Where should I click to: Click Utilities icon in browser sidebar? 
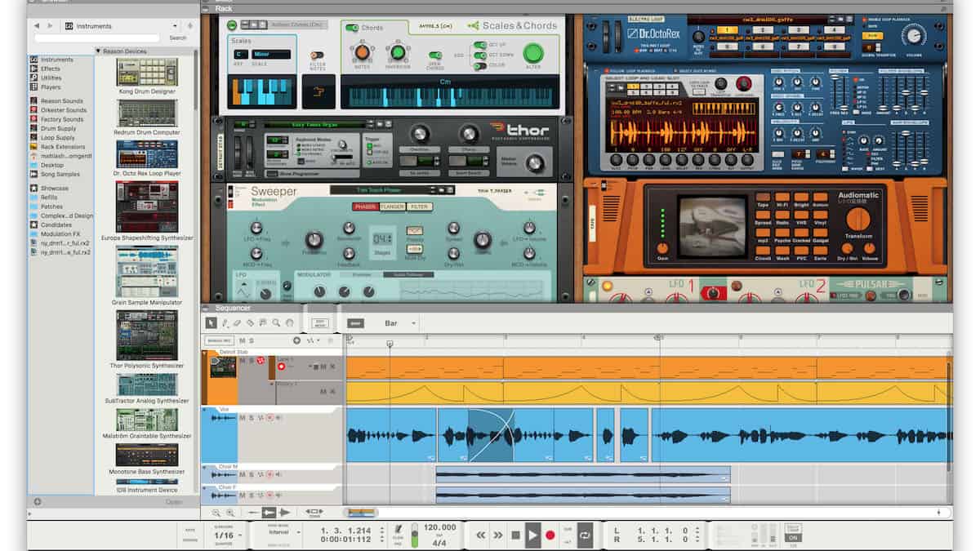pyautogui.click(x=33, y=78)
